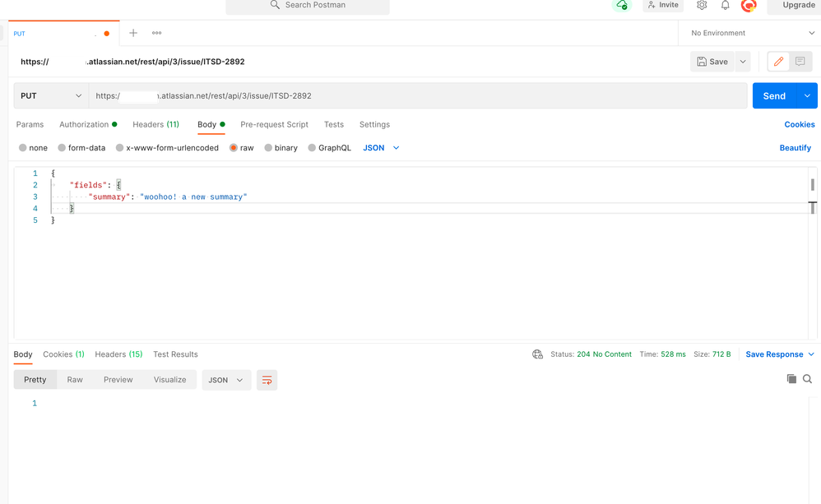
Task: Open the user avatar icon
Action: tap(749, 5)
